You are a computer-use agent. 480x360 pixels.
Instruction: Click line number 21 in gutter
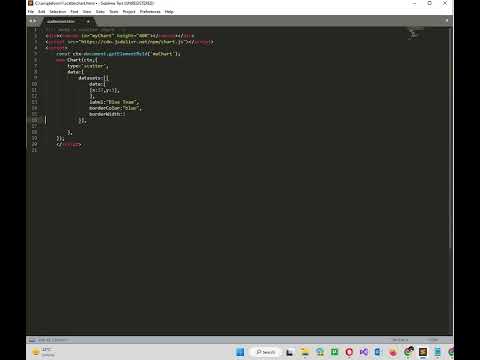click(x=34, y=150)
